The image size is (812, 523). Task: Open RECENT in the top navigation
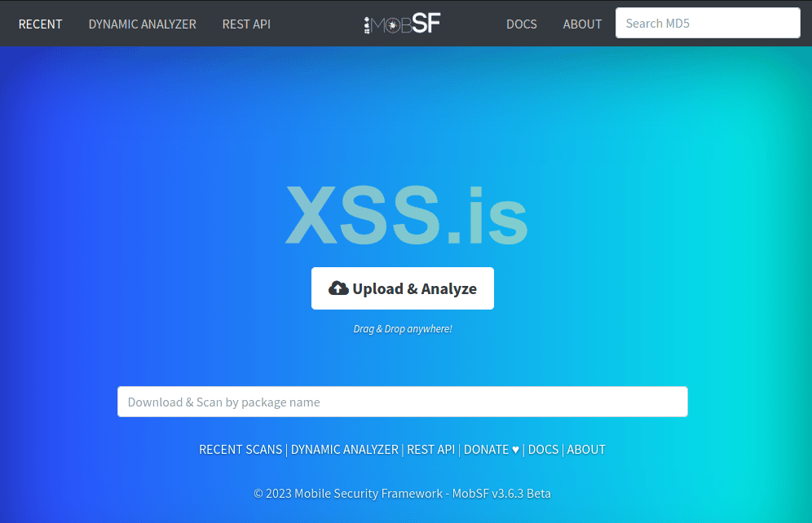[41, 24]
